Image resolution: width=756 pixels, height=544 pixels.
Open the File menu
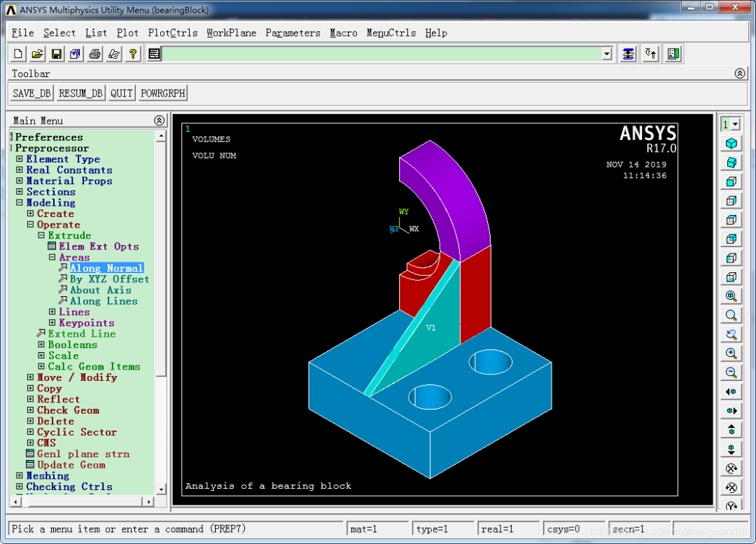point(22,33)
